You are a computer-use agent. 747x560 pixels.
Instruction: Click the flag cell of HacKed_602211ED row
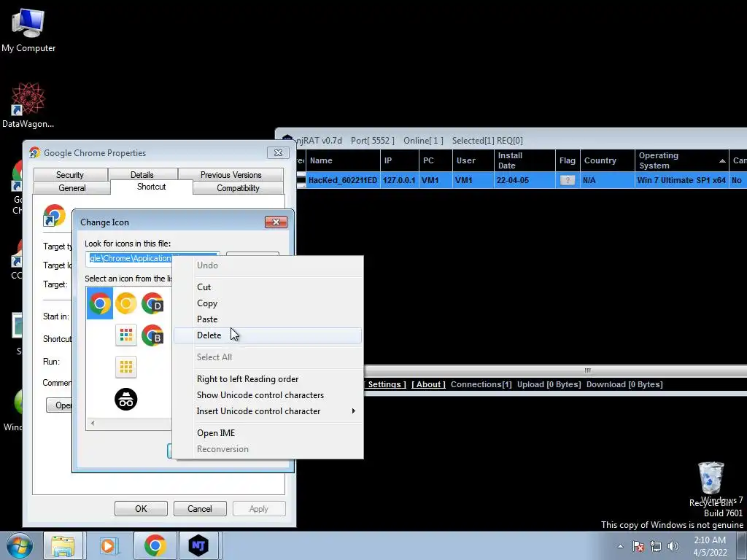(568, 181)
